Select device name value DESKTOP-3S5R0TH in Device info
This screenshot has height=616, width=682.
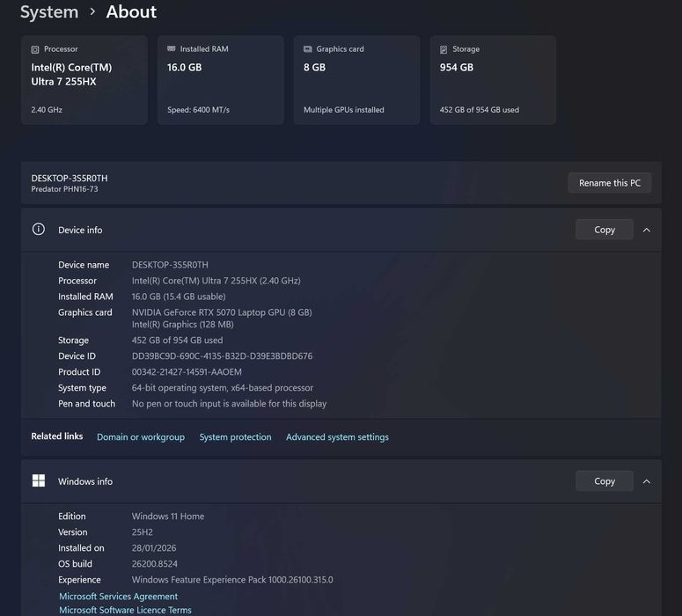point(170,265)
